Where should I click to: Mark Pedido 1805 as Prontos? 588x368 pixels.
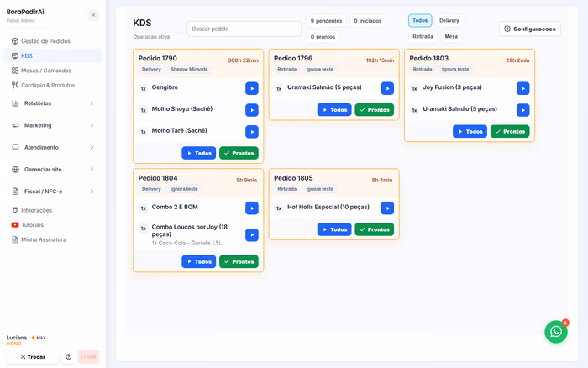pos(375,229)
